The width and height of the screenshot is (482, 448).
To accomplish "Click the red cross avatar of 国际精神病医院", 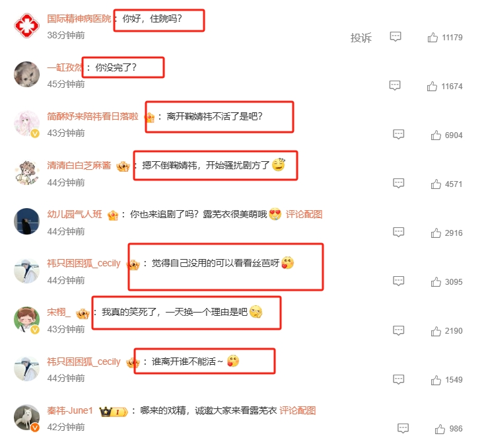I will pos(27,26).
